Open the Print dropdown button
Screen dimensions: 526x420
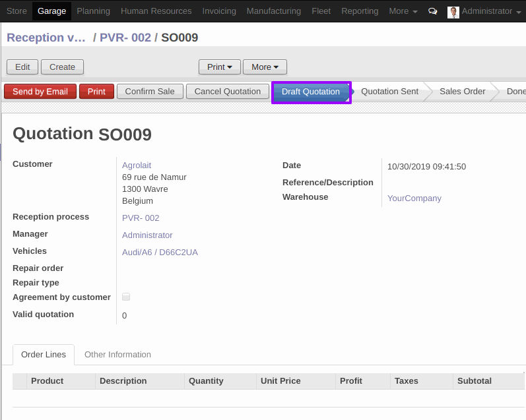219,67
